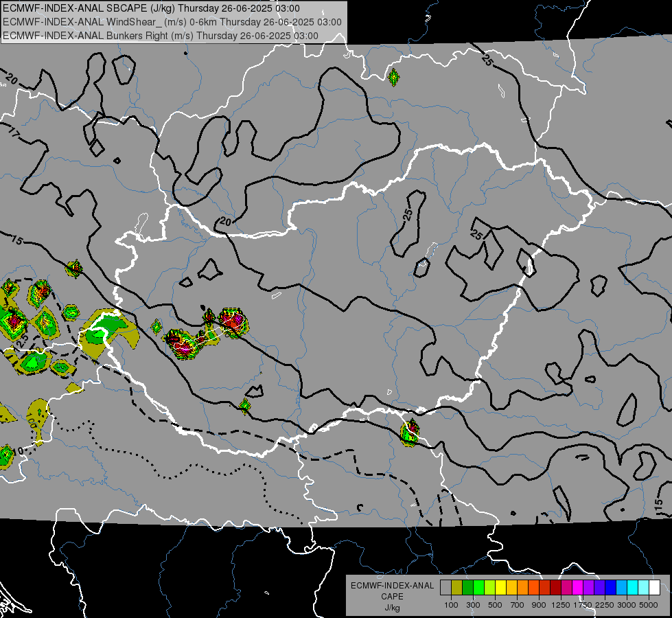Click the legend tick value 900

(539, 605)
